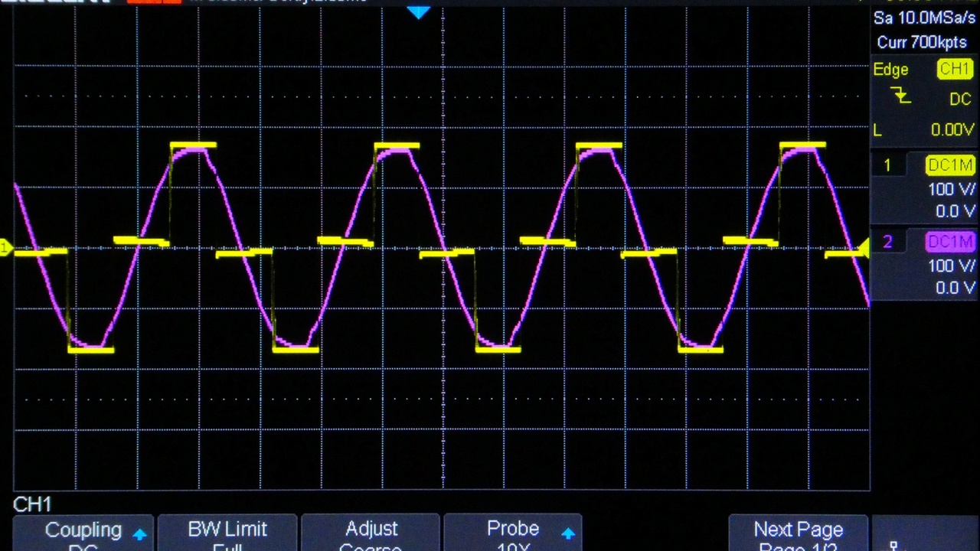Click channel 1's DC1M coupling badge
The height and width of the screenshot is (551, 980).
click(950, 165)
